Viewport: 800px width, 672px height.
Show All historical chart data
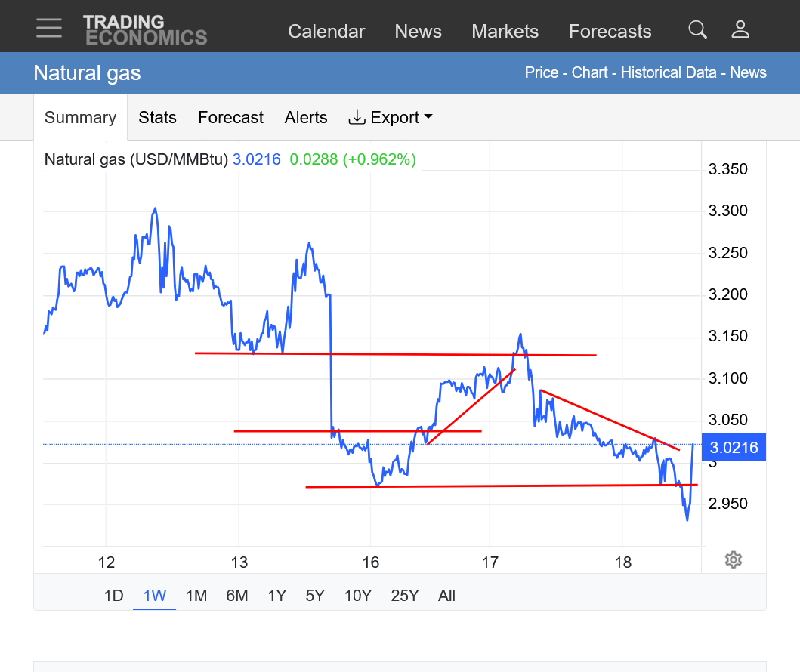[446, 596]
